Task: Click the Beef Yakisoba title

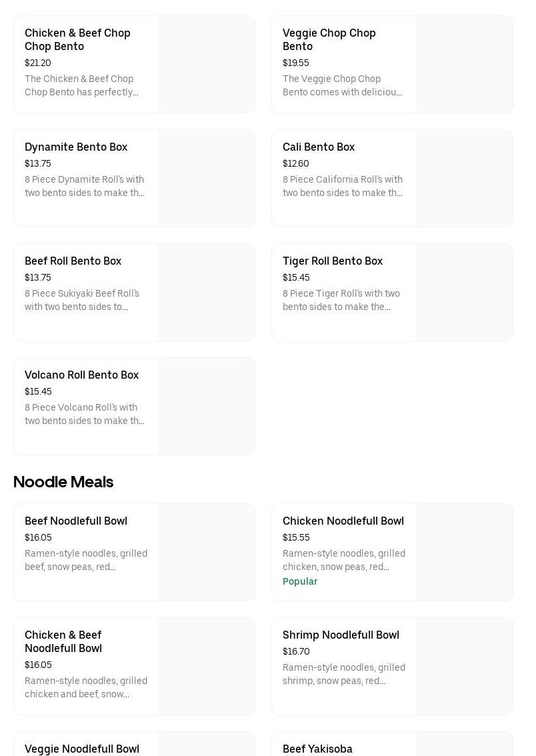Action: point(317,749)
